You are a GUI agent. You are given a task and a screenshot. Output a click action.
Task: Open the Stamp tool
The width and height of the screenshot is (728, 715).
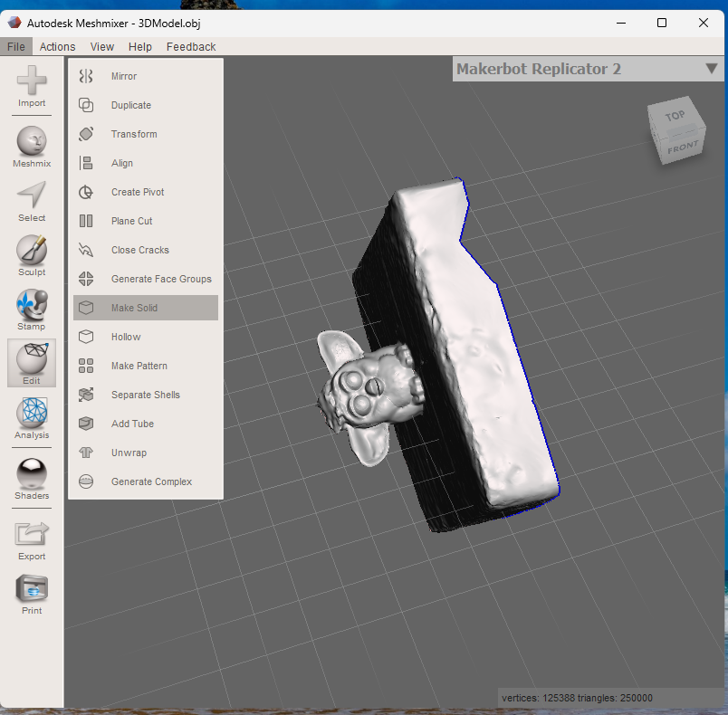[x=32, y=310]
